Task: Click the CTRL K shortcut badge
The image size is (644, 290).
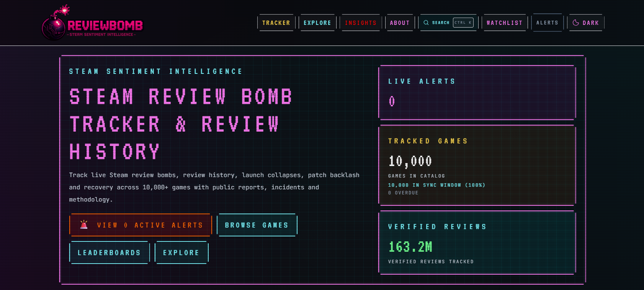Action: pos(463,23)
